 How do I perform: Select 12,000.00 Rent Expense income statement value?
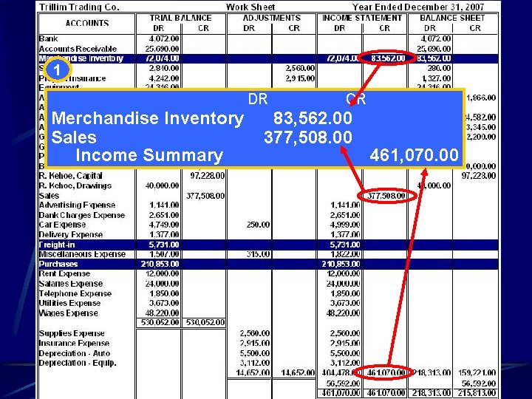(343, 274)
